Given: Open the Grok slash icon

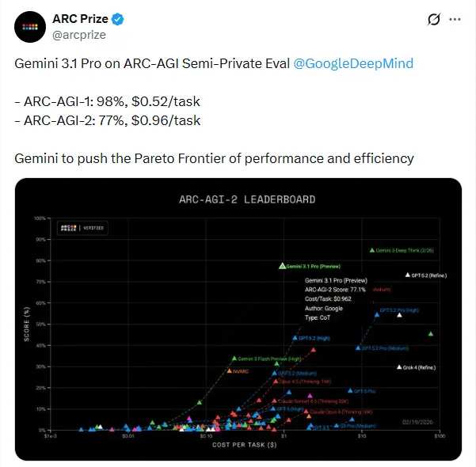Looking at the screenshot, I should 433,20.
